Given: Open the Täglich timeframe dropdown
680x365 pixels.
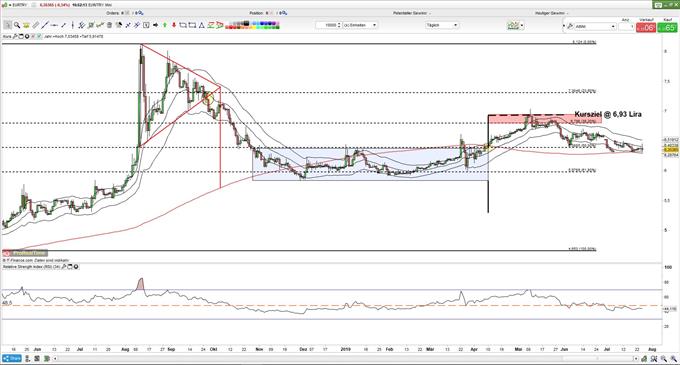Looking at the screenshot, I should [442, 25].
